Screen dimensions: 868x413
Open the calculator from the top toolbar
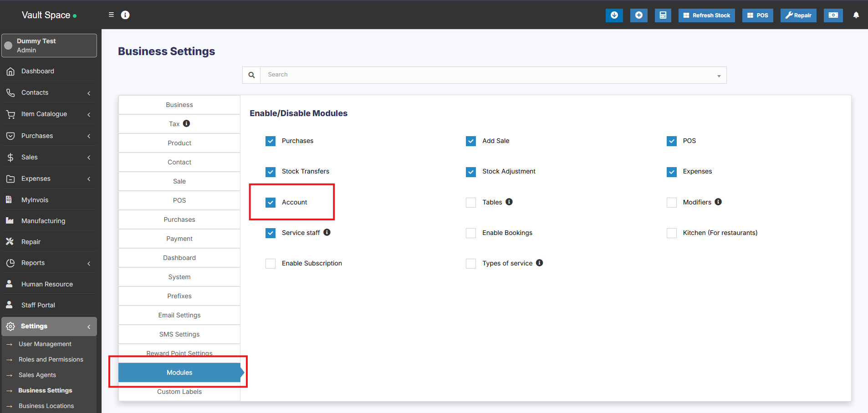coord(663,15)
